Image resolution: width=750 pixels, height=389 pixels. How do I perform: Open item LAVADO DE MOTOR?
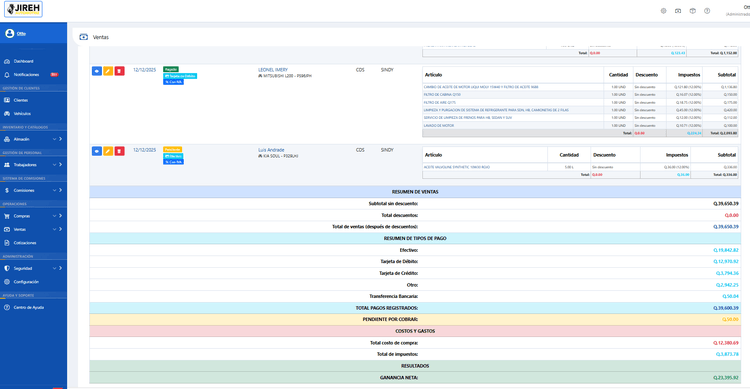point(439,125)
